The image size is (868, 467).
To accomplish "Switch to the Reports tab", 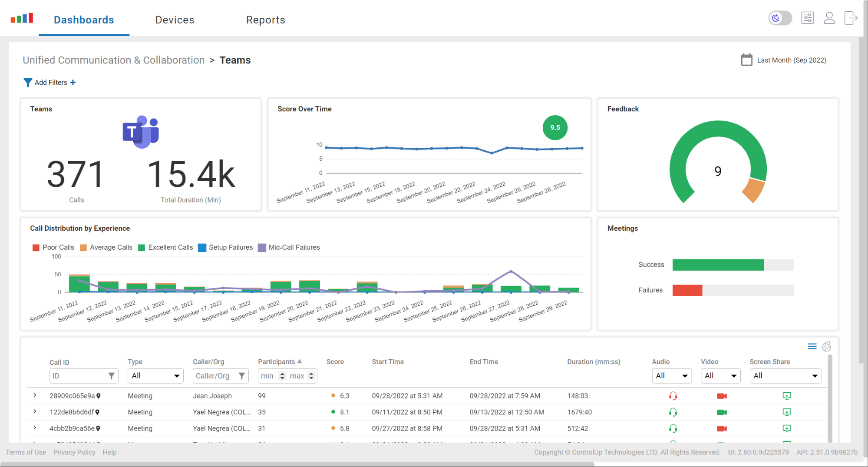I will point(265,20).
